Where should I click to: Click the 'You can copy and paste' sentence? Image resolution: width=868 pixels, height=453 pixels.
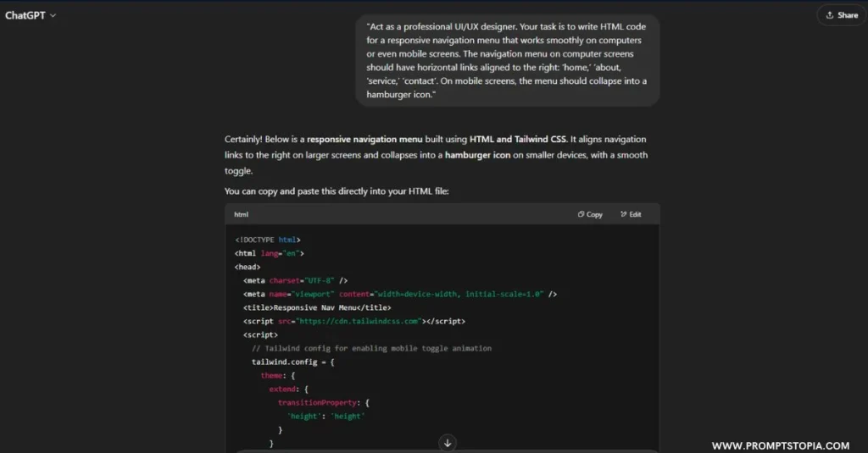(337, 191)
